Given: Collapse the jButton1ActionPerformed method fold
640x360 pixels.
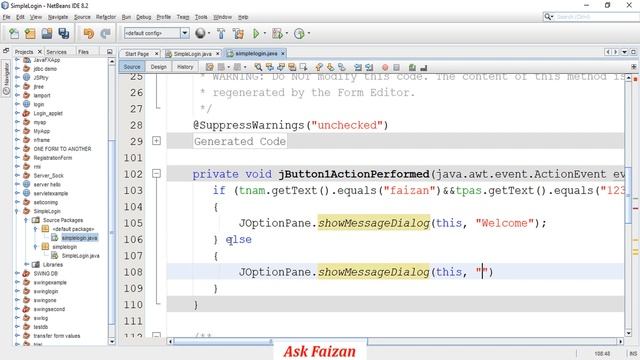Looking at the screenshot, I should [156, 173].
